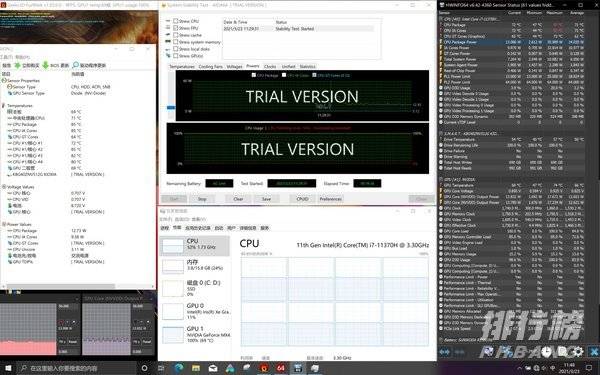Close HWiNFO sensors with blue X icon
600x375 pixels.
point(594,352)
